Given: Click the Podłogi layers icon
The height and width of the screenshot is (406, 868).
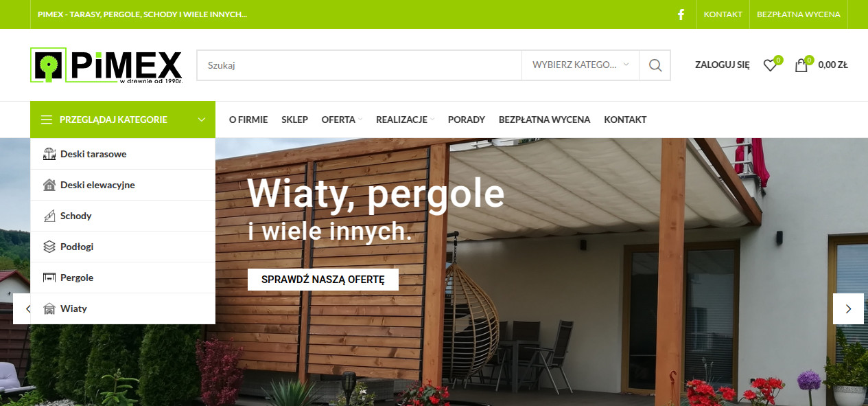Looking at the screenshot, I should tap(49, 247).
